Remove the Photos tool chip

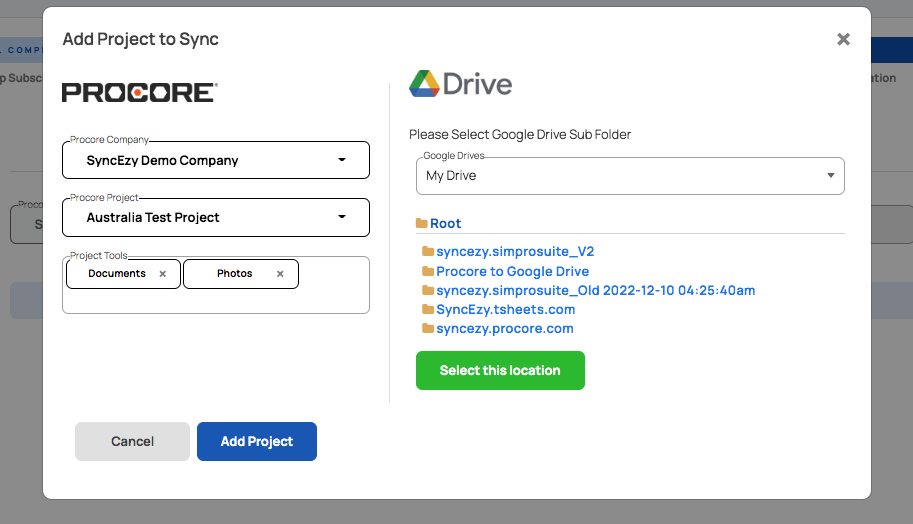tap(280, 274)
